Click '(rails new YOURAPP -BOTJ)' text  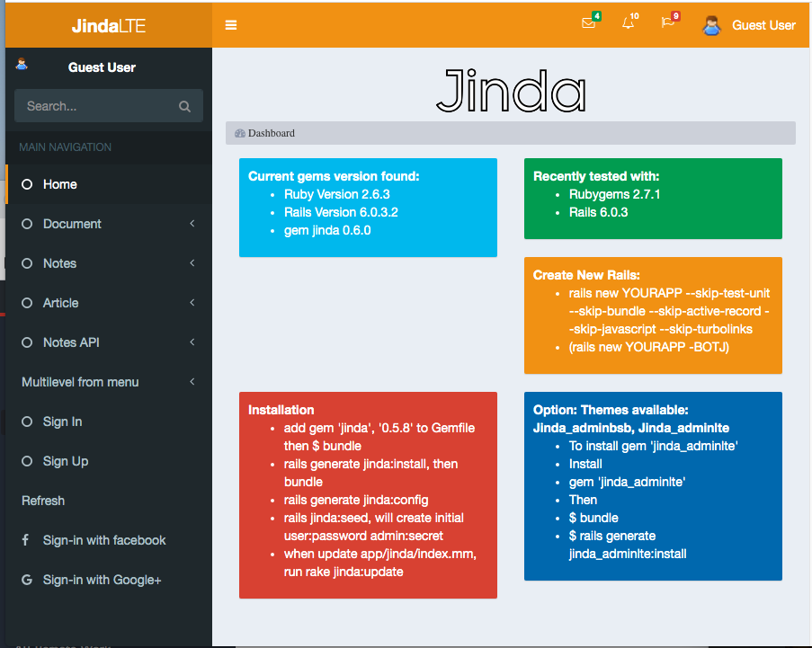point(649,347)
